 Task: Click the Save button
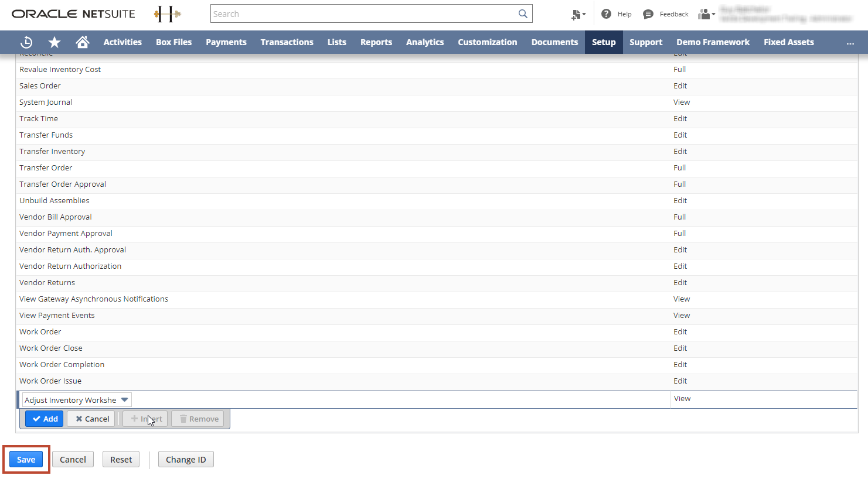[25, 459]
